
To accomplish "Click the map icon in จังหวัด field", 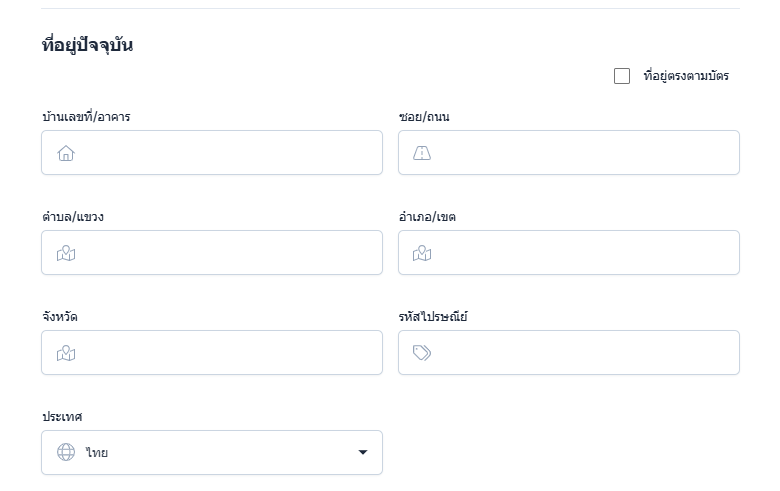I will (66, 353).
